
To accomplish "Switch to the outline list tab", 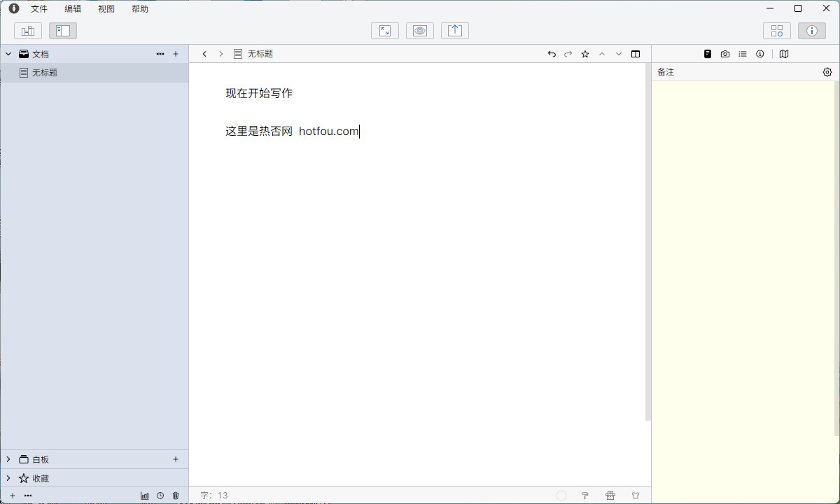I will (x=743, y=54).
